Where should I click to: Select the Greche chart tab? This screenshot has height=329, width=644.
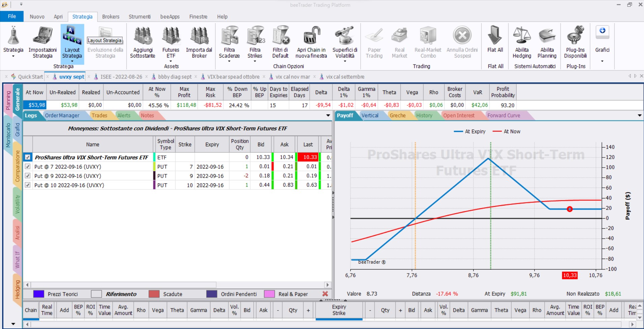(397, 115)
